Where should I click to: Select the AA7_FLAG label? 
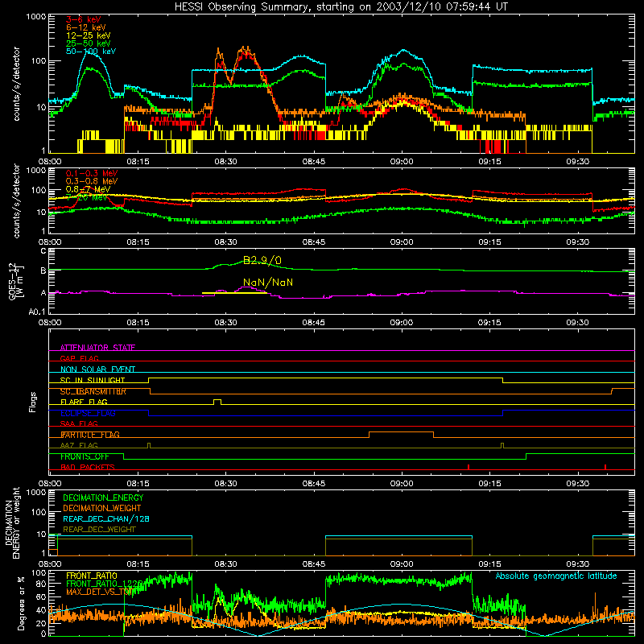click(x=79, y=445)
